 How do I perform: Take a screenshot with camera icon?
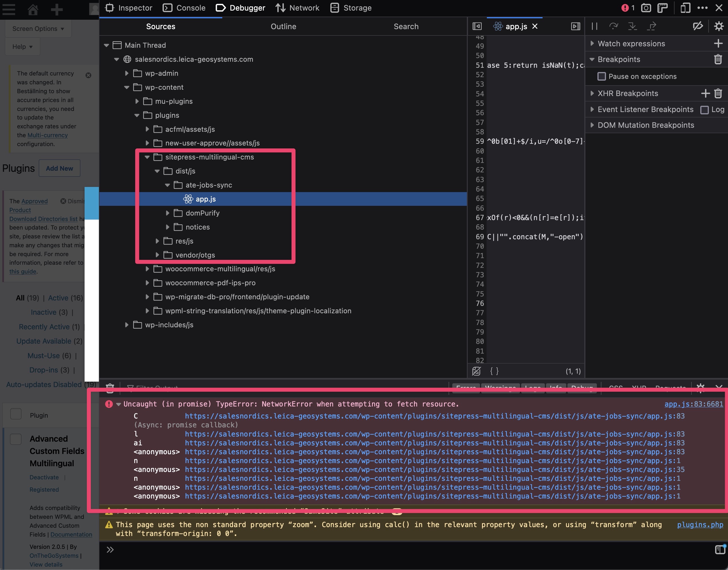tap(646, 8)
